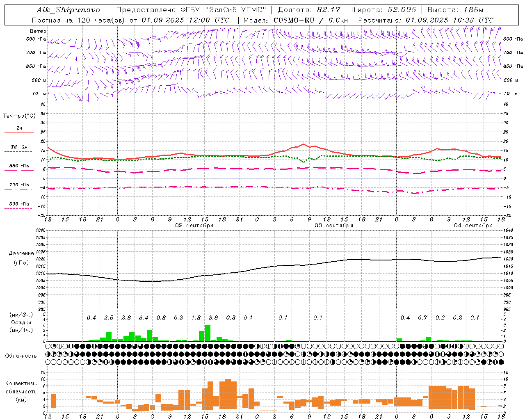Viewport: 525px width, 420px height.
Task: Click the station name Alk_Shipunovo
Action: pos(68,10)
